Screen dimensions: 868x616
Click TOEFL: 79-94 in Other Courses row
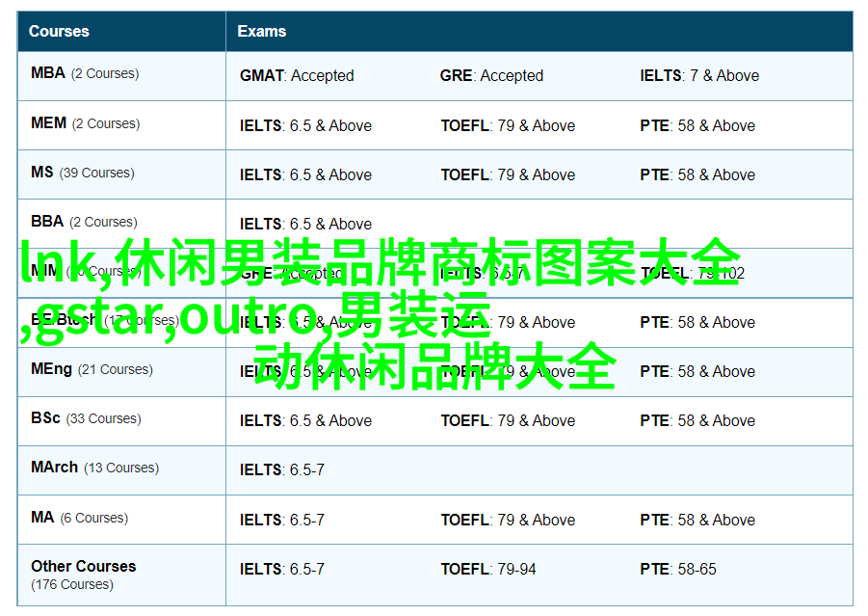(x=488, y=570)
